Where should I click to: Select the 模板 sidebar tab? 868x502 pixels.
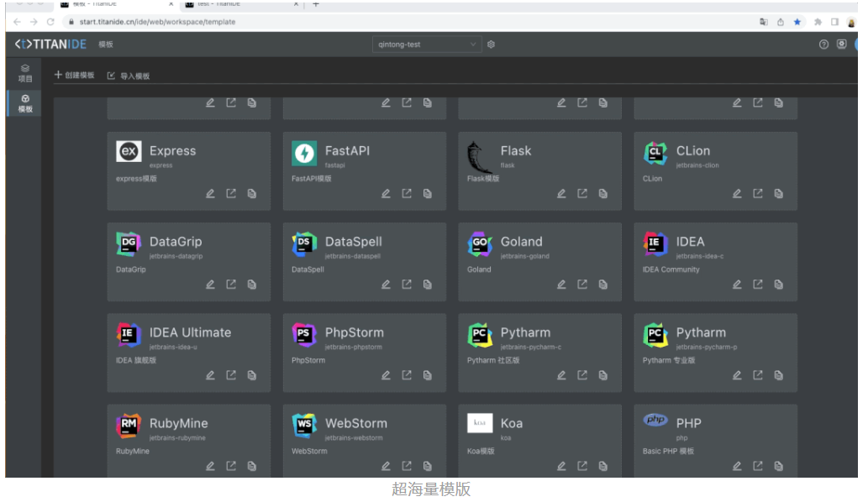25,103
